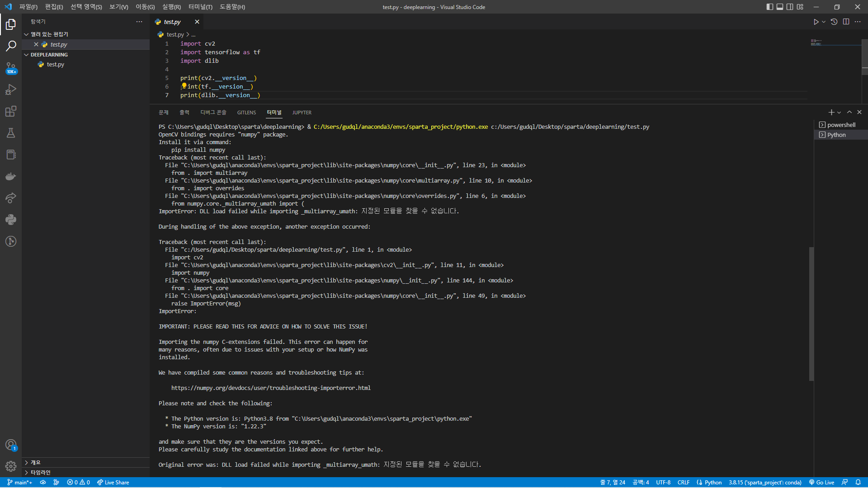
Task: Open the View menu
Action: click(119, 7)
